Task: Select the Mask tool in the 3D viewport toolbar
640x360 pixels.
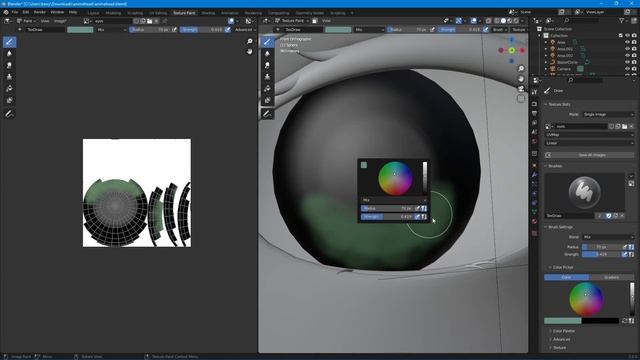Action: click(x=267, y=100)
